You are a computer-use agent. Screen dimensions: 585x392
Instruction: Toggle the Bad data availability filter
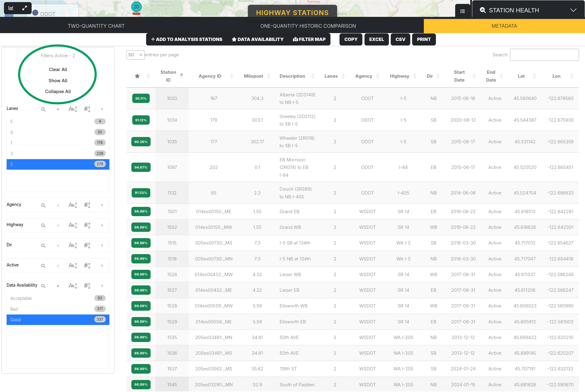point(58,309)
